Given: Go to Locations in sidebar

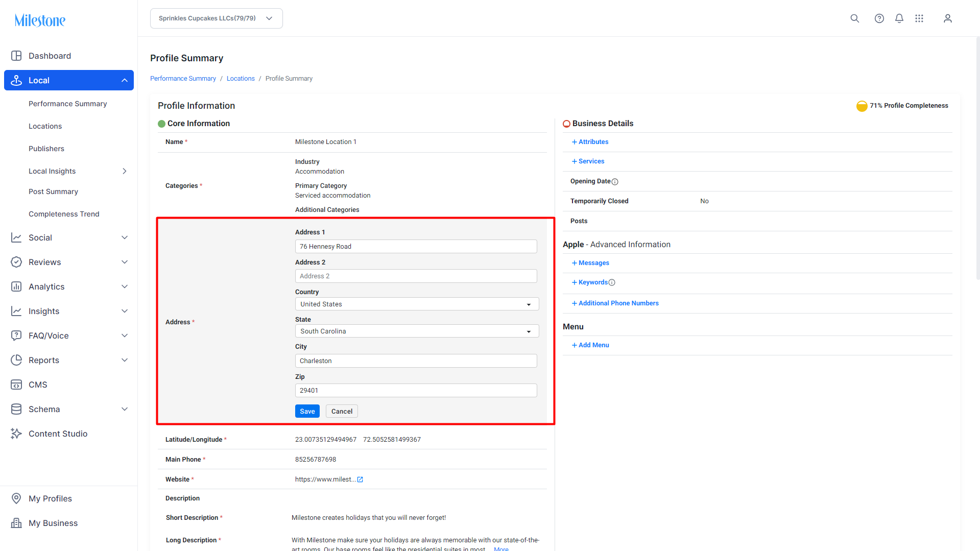Looking at the screenshot, I should coord(45,126).
